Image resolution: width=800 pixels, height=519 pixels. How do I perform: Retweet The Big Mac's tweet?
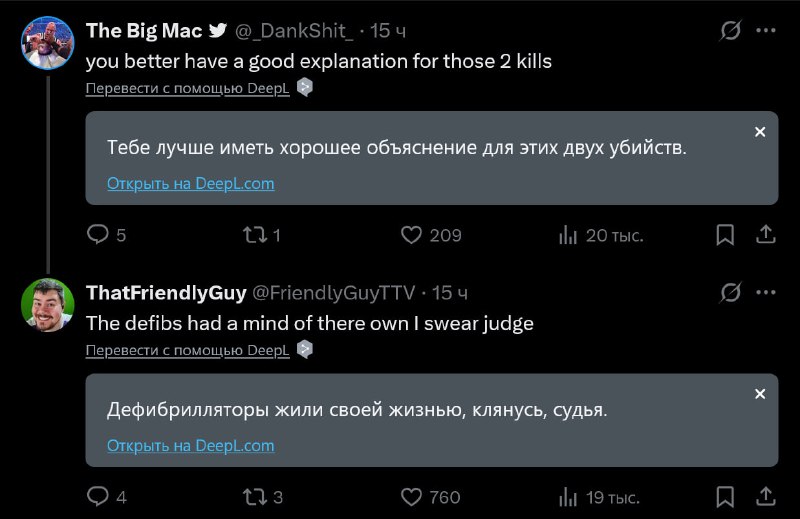pos(254,235)
